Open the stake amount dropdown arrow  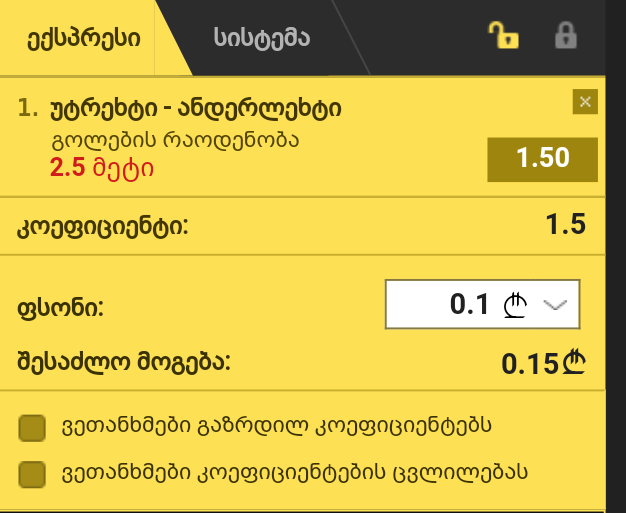[555, 305]
